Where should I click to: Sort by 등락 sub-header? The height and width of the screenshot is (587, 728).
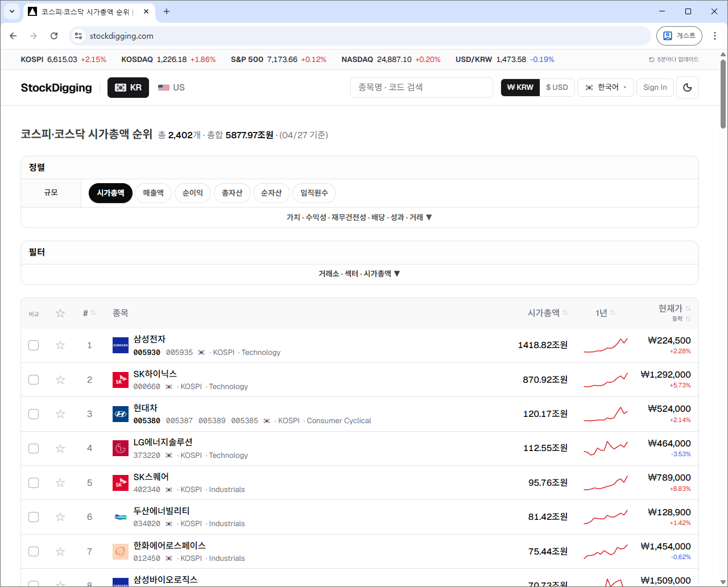(x=681, y=319)
